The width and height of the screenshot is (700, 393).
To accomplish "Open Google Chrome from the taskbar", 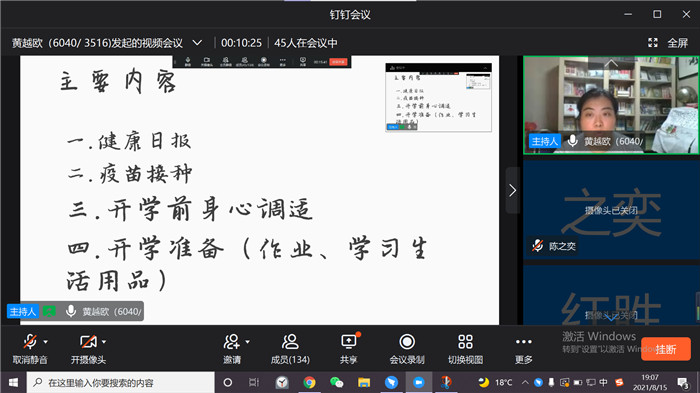I will pyautogui.click(x=309, y=383).
